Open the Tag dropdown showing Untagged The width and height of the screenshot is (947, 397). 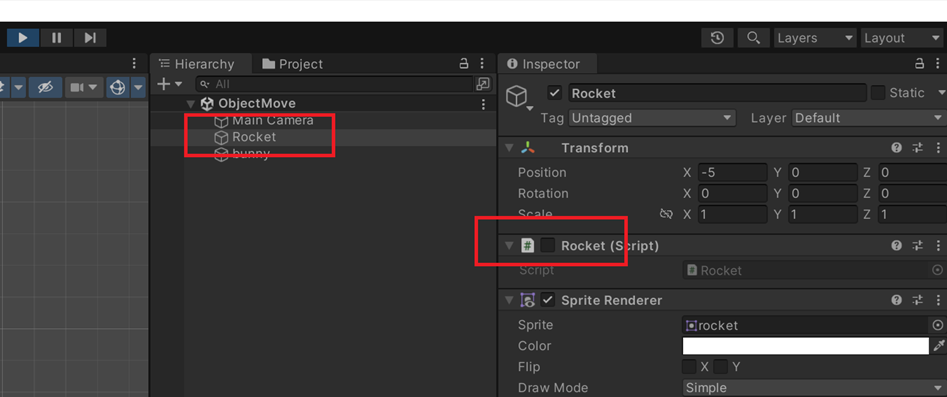coord(652,118)
